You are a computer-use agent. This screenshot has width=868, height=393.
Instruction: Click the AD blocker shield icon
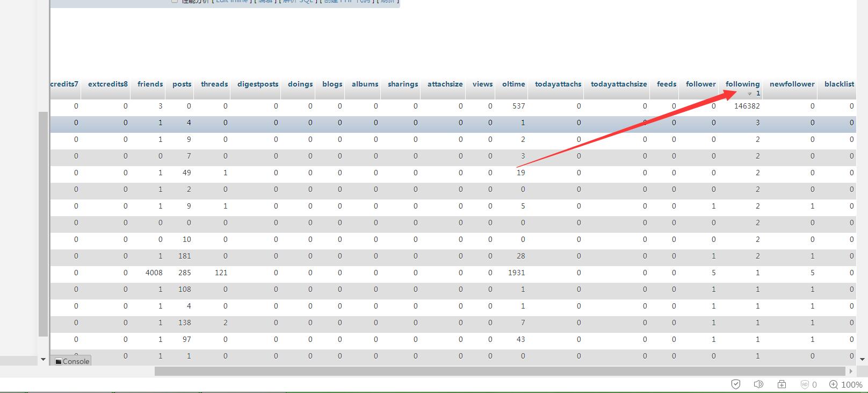tap(805, 384)
